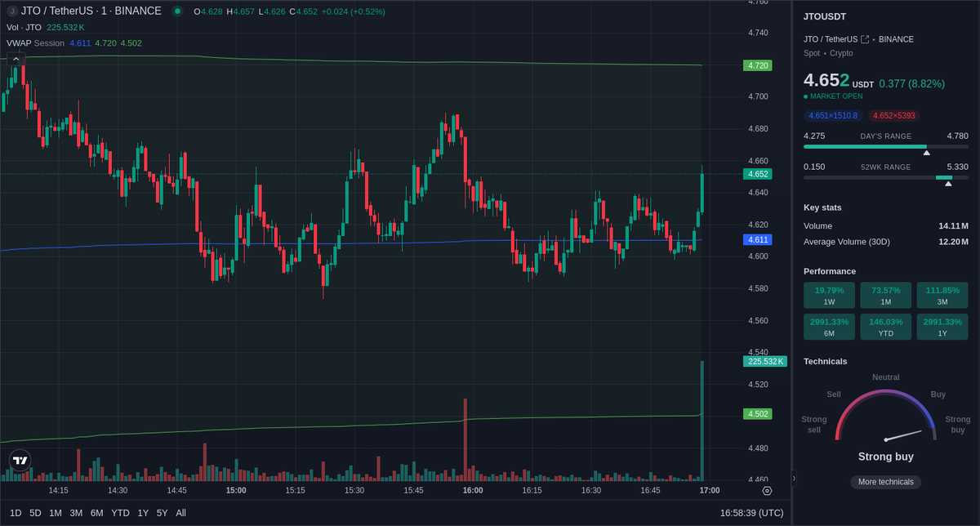Image resolution: width=980 pixels, height=526 pixels.
Task: Open the JTO / TetherUS external link icon
Action: click(865, 39)
